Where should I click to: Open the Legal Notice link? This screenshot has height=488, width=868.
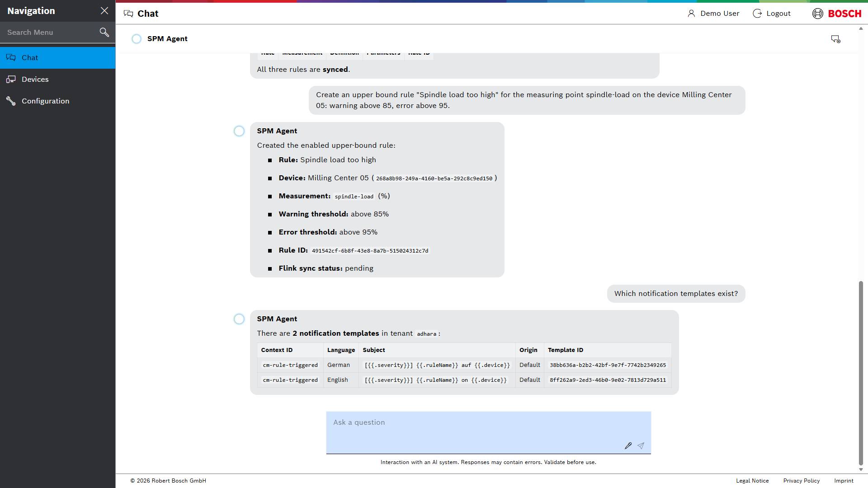click(x=752, y=481)
